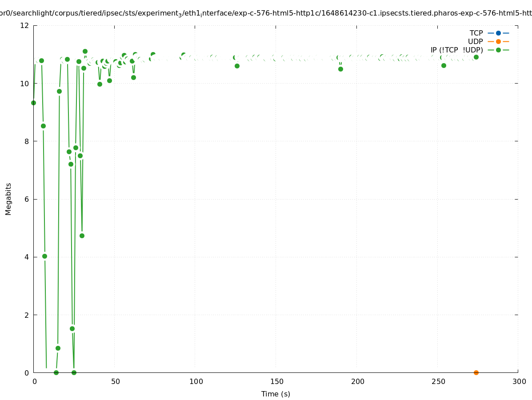This screenshot has height=400, width=532.
Task: Click the green point near 1.5 megabits
Action: (x=72, y=328)
